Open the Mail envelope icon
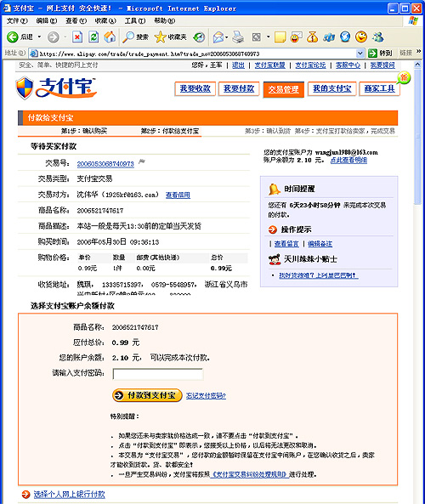This screenshot has height=504, width=425. click(218, 37)
